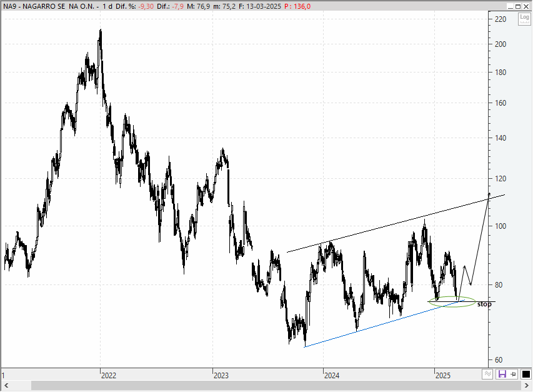The height and width of the screenshot is (392, 533).
Task: Click the scrollbar right arrow
Action: (x=527, y=386)
